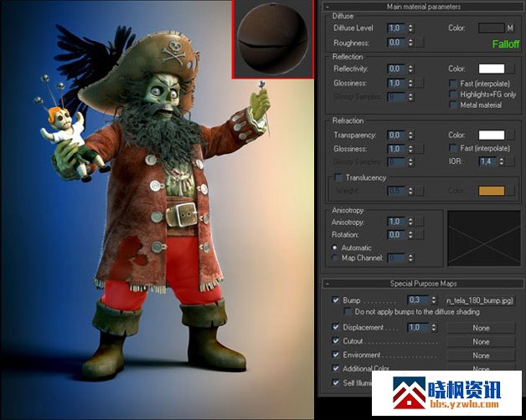Click the Displacement None map button
The image size is (526, 420).
(481, 328)
